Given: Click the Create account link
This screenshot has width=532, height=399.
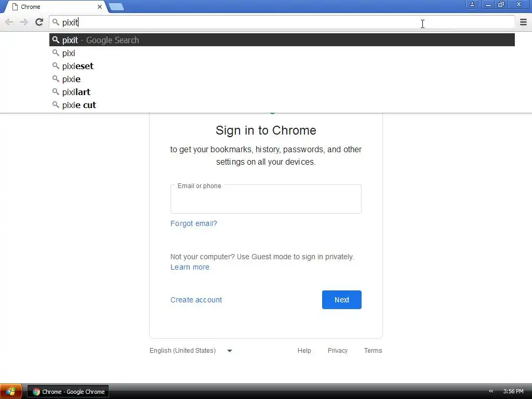Looking at the screenshot, I should pyautogui.click(x=196, y=300).
